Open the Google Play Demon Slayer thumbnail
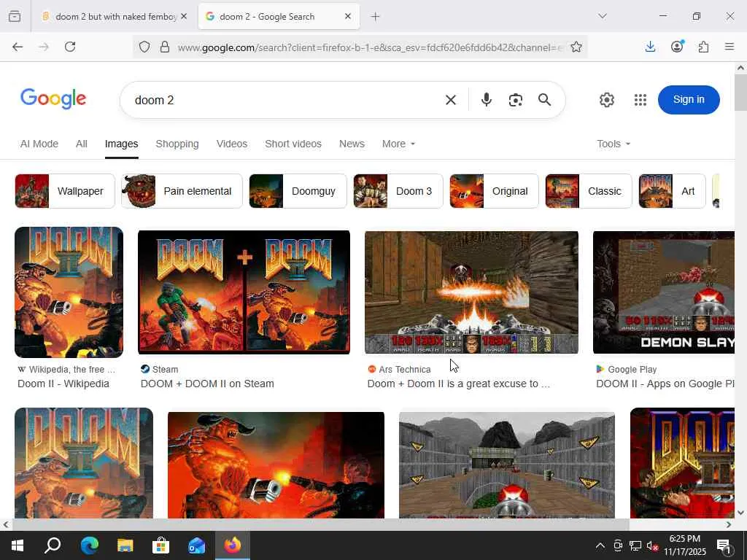The height and width of the screenshot is (560, 747). [664, 292]
